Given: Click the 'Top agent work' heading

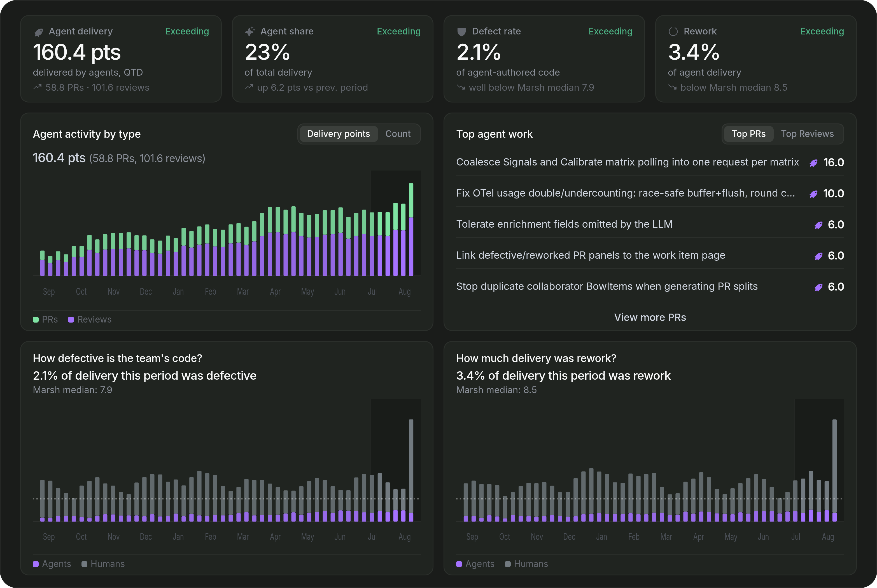Looking at the screenshot, I should pos(494,134).
